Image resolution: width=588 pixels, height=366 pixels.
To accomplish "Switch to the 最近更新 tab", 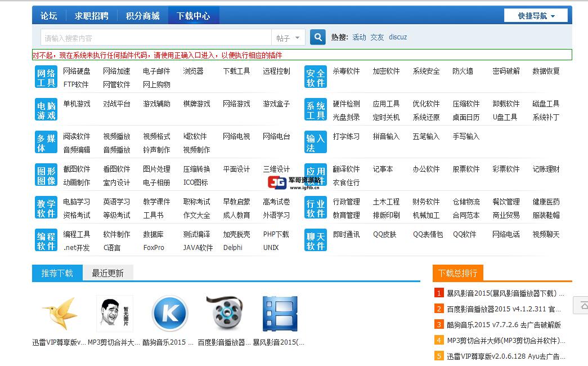I will pos(107,273).
